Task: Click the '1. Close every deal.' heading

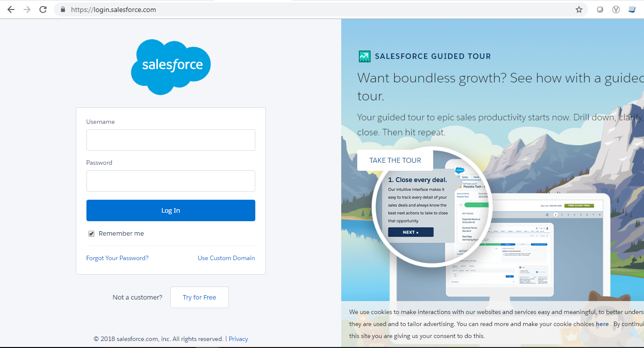Action: click(x=418, y=180)
